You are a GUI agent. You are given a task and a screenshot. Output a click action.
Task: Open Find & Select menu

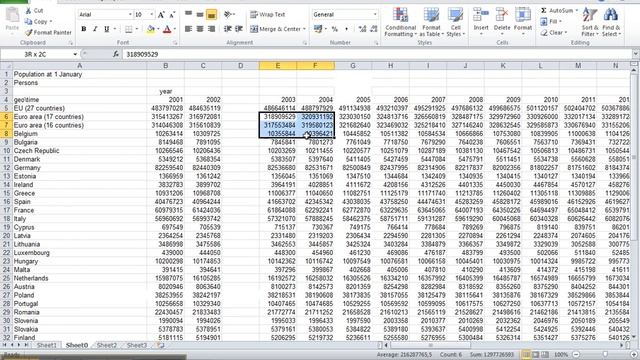(611, 22)
